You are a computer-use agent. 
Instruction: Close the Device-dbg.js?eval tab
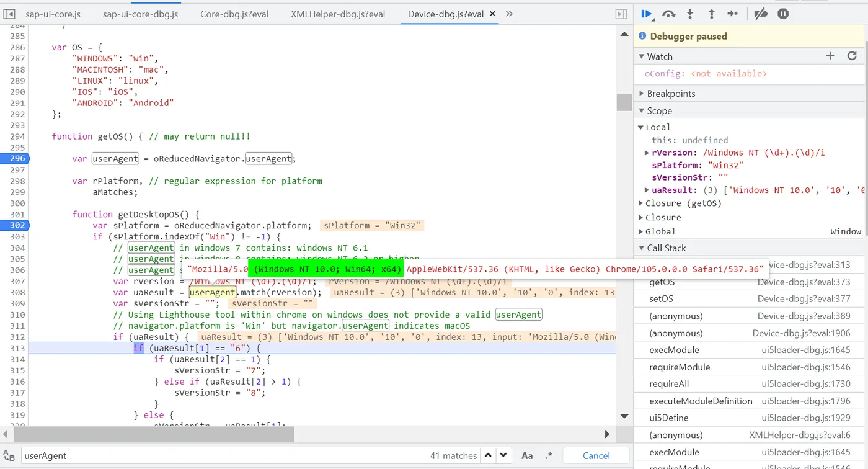(492, 14)
